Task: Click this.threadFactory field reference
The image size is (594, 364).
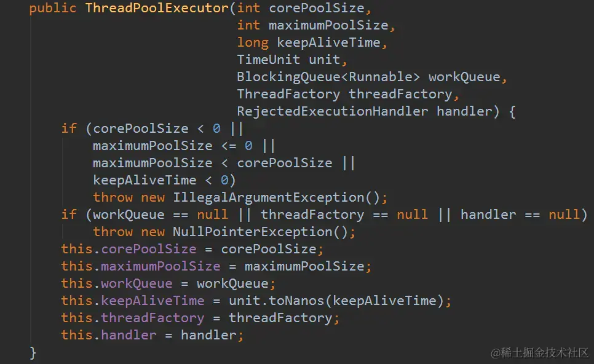Action: point(133,318)
